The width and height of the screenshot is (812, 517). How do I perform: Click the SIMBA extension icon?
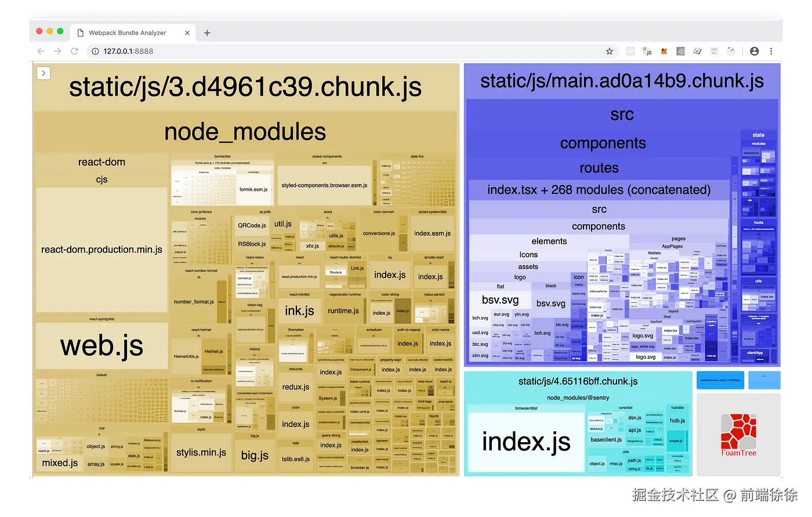click(714, 51)
